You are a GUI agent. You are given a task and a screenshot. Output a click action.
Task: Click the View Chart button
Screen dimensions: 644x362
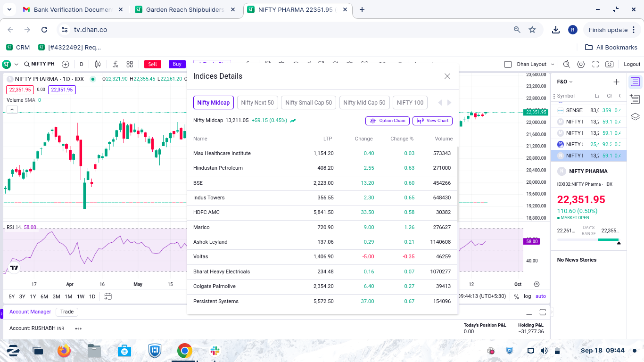pos(432,121)
